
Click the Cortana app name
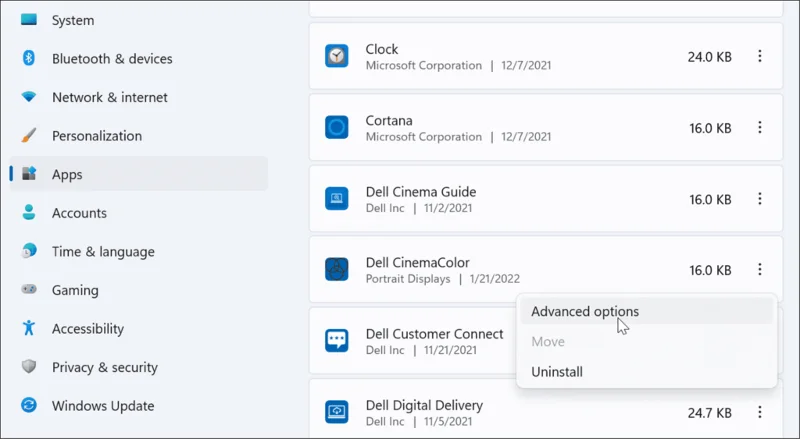point(389,120)
